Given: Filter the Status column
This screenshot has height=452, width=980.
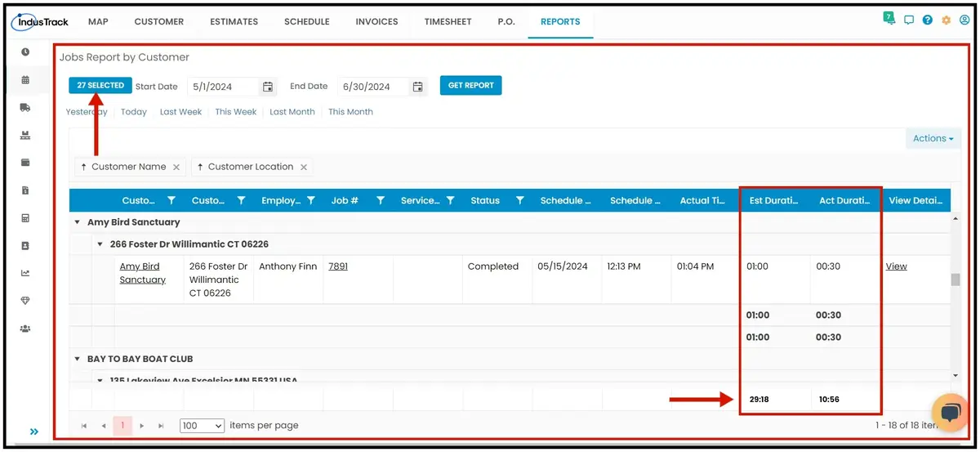Looking at the screenshot, I should [519, 200].
